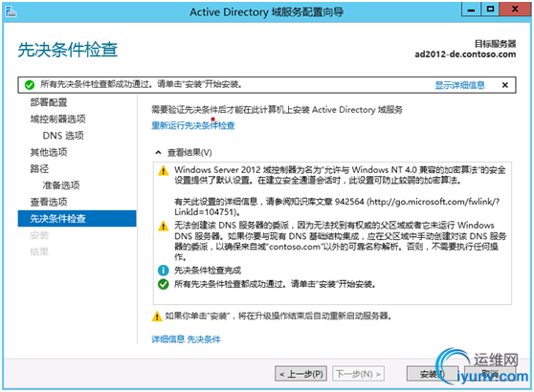Screen dimensions: 534x392
Task: Click text mentioning 知识库文章 942564
Action: tap(337, 207)
